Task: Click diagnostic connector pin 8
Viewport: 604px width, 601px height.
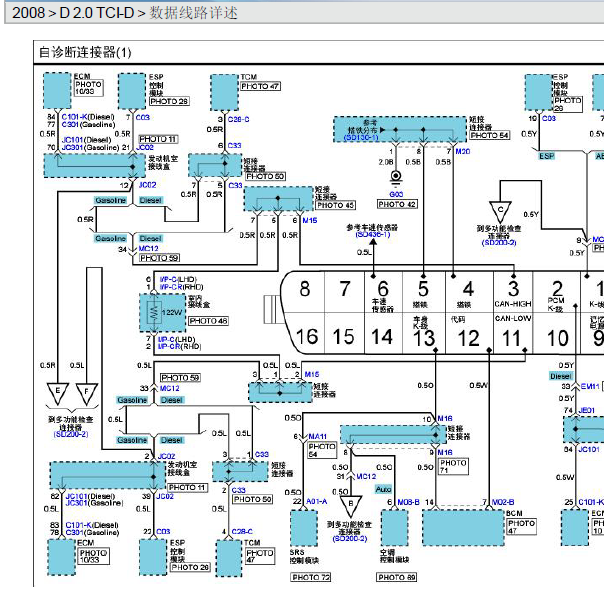Action: pyautogui.click(x=305, y=289)
